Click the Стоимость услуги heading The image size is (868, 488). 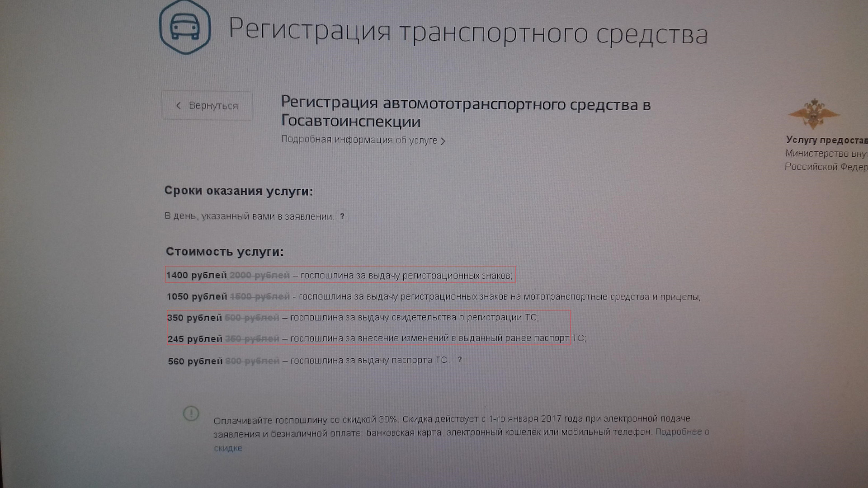225,252
